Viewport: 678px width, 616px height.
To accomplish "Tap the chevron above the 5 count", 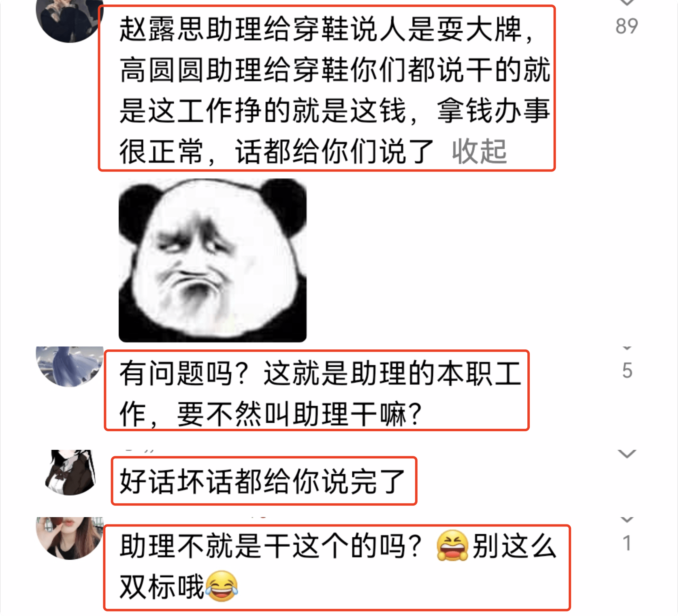I will [627, 348].
